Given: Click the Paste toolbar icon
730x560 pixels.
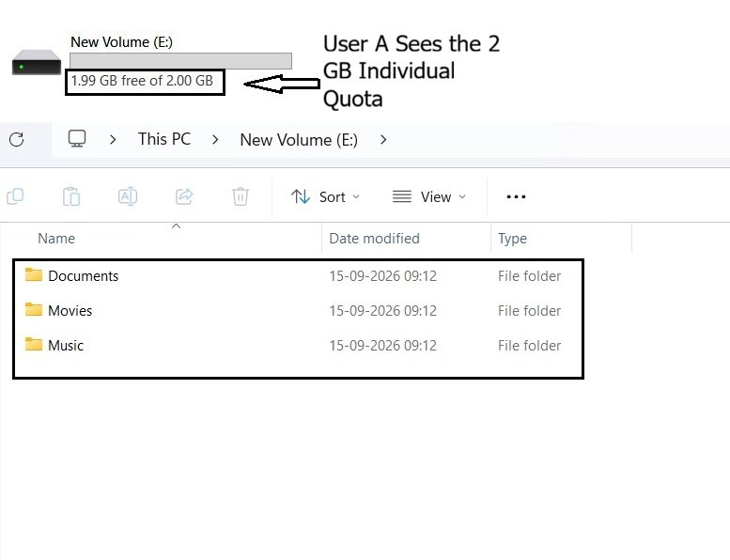Looking at the screenshot, I should [71, 196].
